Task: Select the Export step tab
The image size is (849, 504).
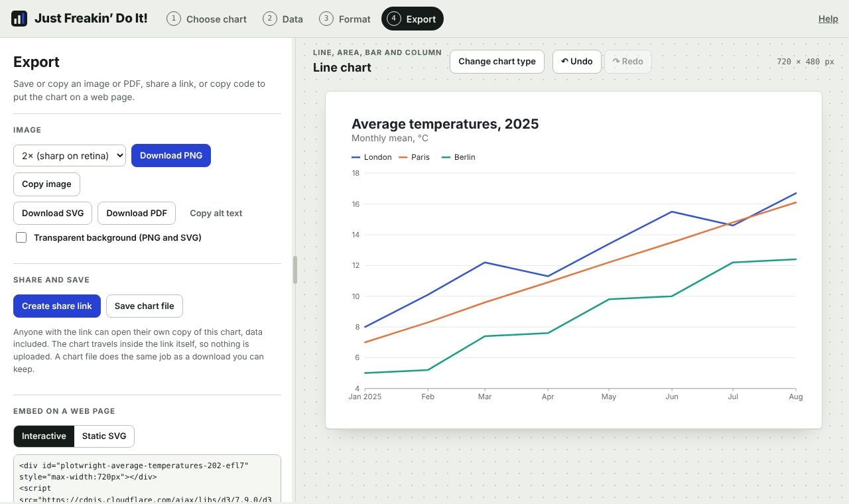Action: (413, 19)
